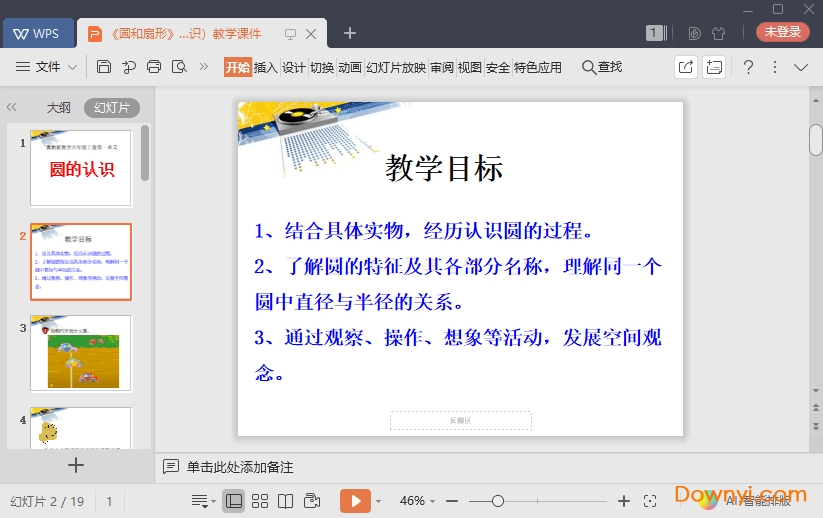The image size is (823, 518).
Task: Collapse the ribbon with chevron
Action: [801, 67]
